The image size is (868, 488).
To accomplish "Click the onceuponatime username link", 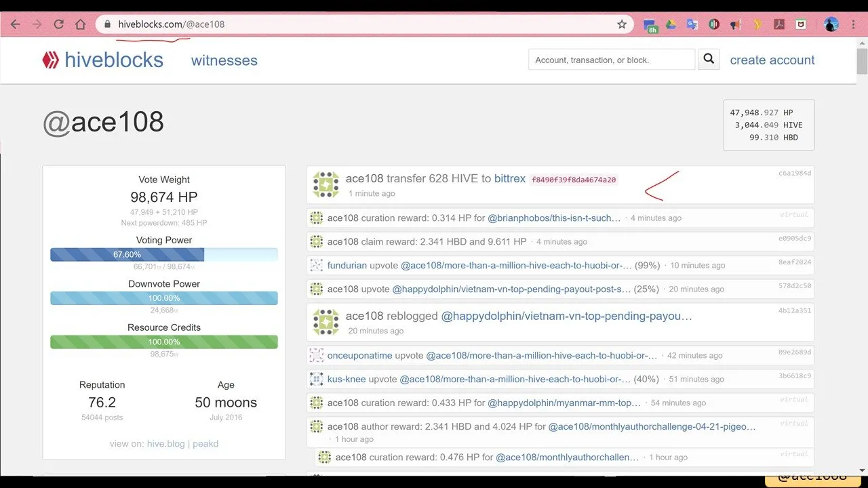I will tap(360, 355).
